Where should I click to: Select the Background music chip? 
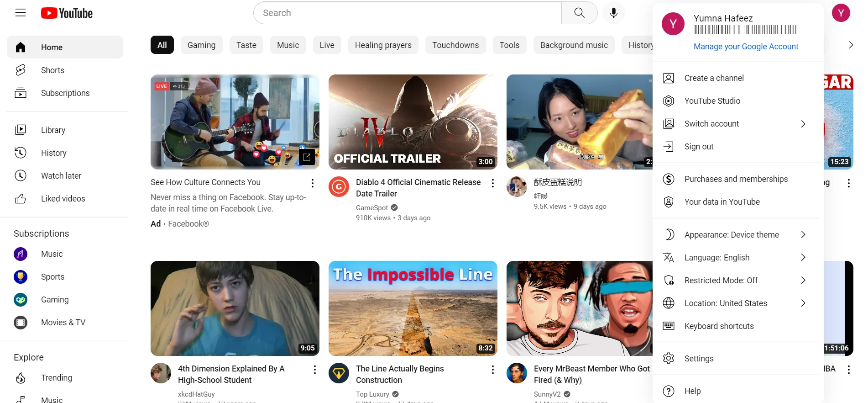click(574, 45)
